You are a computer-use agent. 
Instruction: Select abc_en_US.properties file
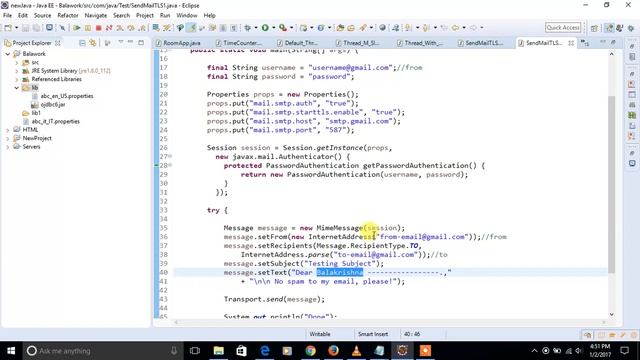(67, 96)
